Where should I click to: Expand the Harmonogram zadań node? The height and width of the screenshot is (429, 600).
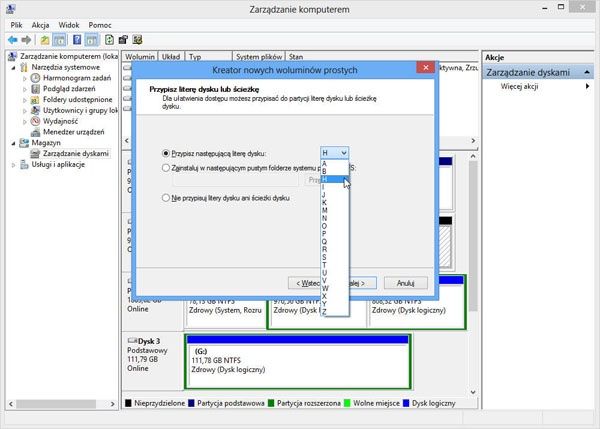[25, 78]
